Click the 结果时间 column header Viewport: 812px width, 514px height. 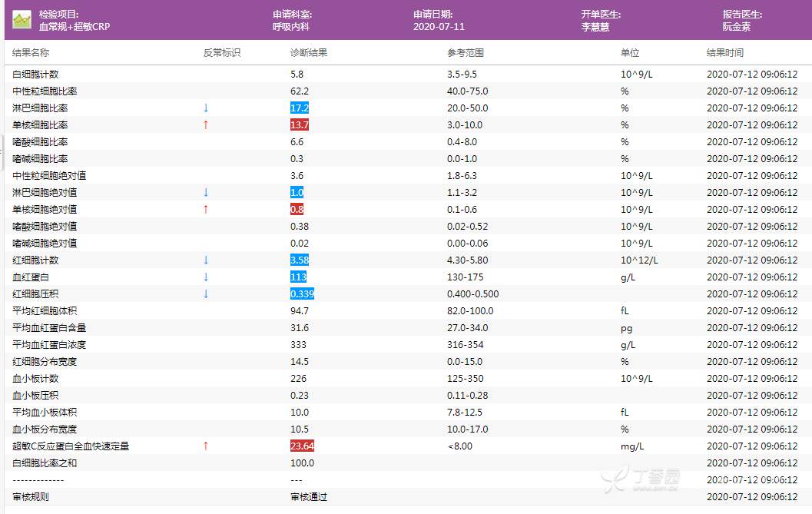pos(725,53)
